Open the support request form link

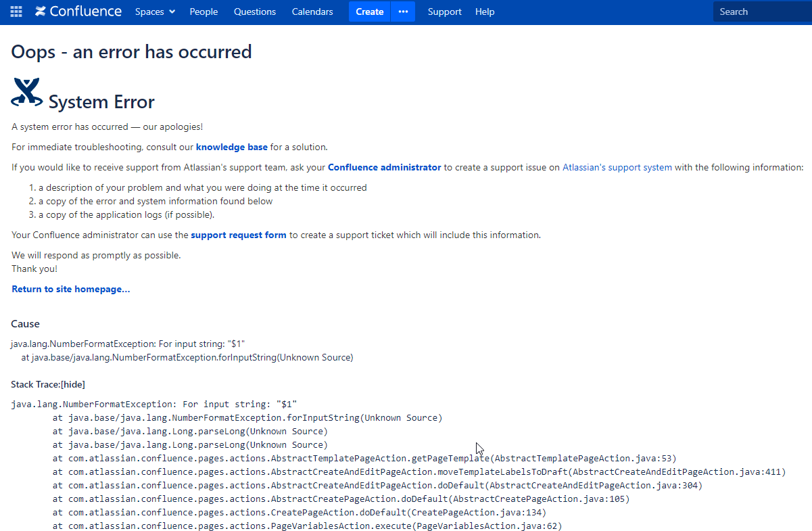pyautogui.click(x=239, y=235)
